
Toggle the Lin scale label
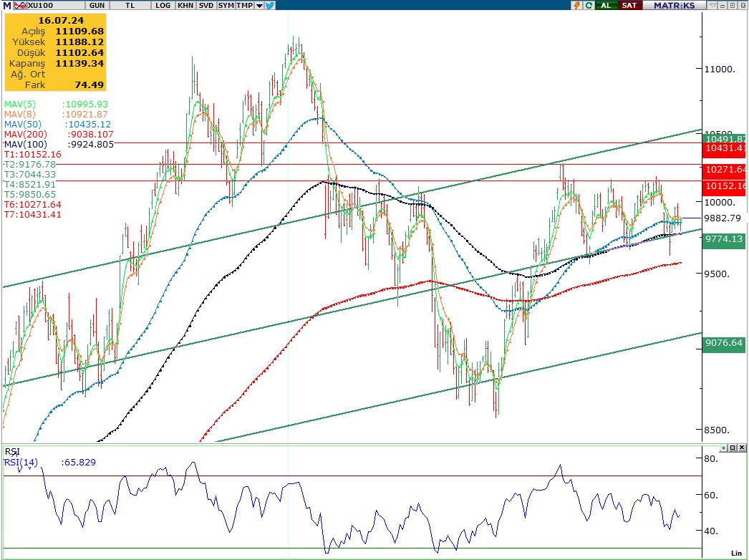736,554
